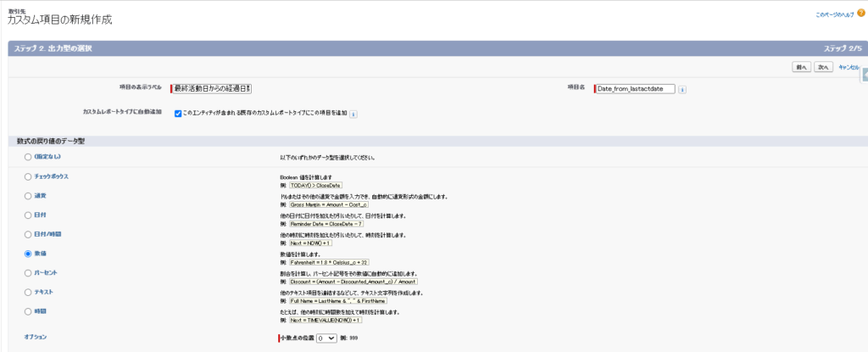The width and height of the screenshot is (868, 352).
Task: Click info icon beside custom report type checkbox
Action: click(x=353, y=114)
